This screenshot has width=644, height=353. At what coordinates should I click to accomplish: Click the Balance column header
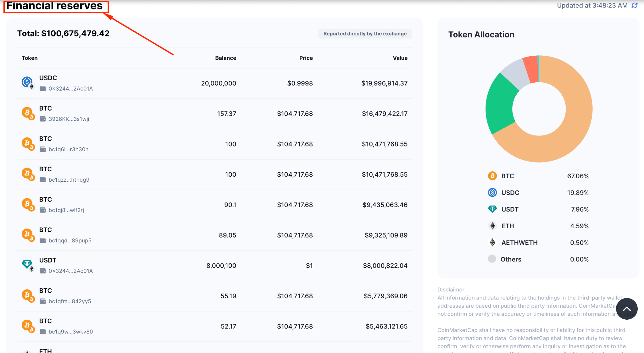(225, 58)
